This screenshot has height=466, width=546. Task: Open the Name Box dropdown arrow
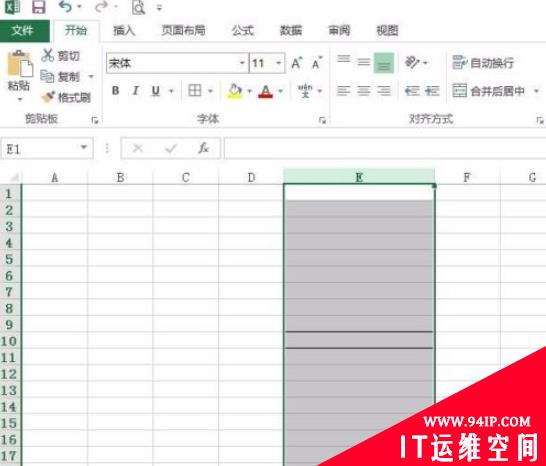84,147
